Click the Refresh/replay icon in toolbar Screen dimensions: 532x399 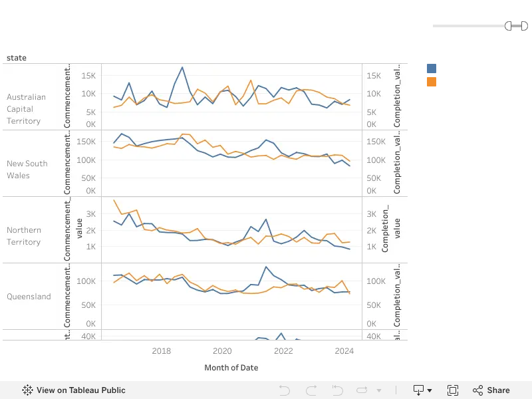362,390
